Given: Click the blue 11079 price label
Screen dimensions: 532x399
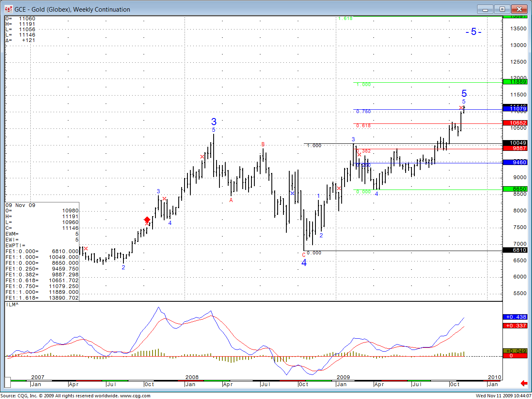Looking at the screenshot, I should pos(515,109).
